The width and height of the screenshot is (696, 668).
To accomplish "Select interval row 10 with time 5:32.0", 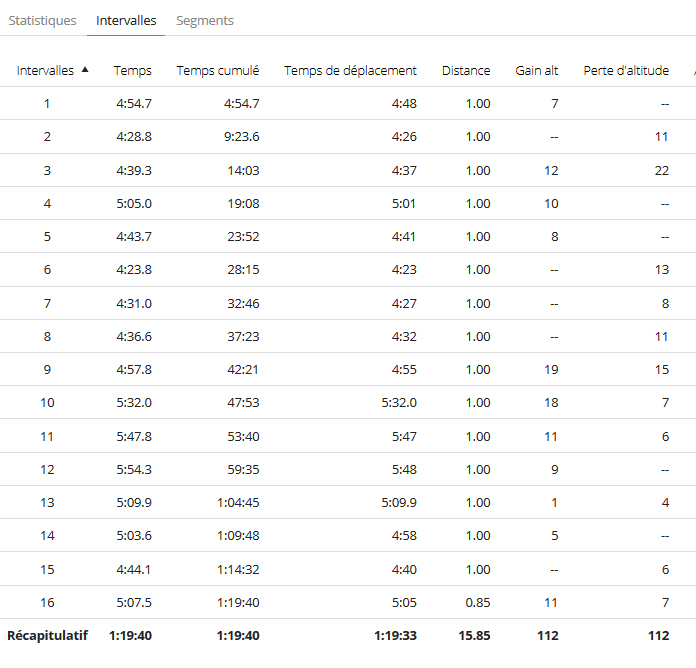I will (x=348, y=403).
